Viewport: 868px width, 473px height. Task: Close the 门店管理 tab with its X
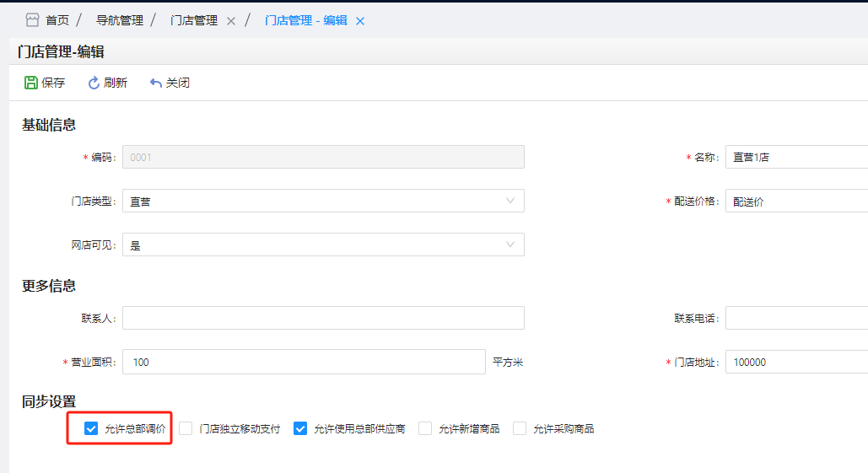coord(231,21)
